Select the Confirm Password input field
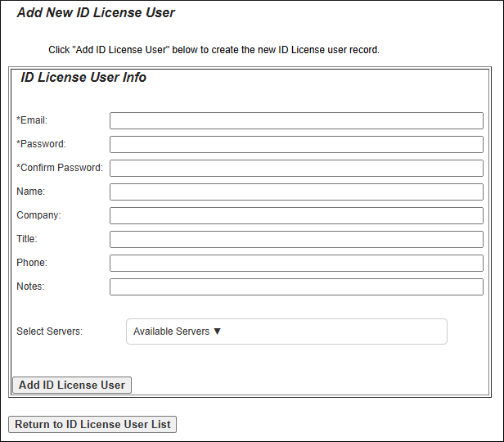Viewport: 504px width, 442px height. [296, 168]
